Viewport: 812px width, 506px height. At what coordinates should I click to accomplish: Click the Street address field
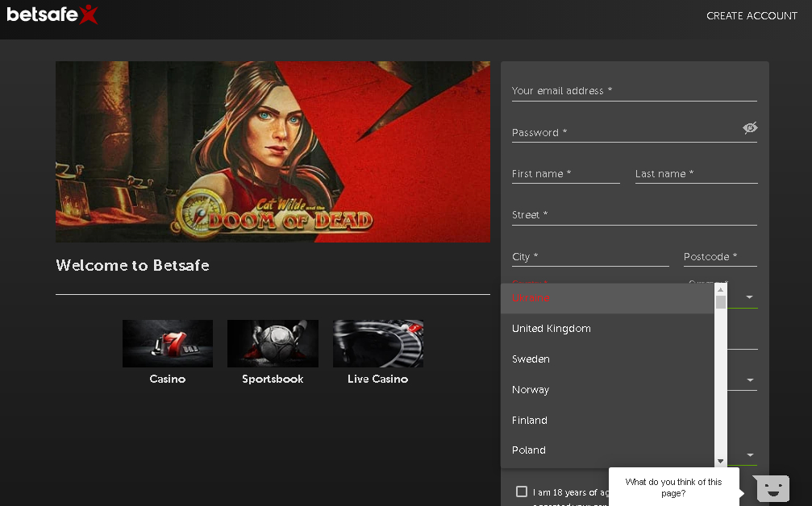(635, 215)
